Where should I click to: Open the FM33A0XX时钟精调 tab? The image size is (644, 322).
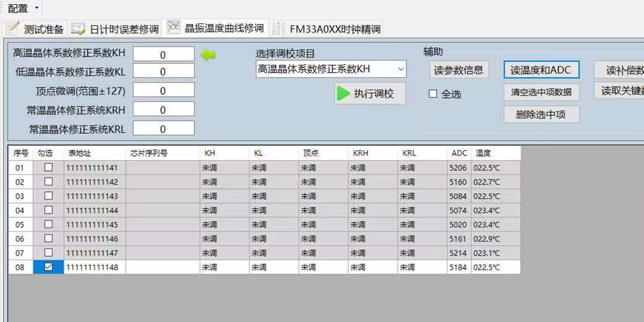(x=327, y=29)
